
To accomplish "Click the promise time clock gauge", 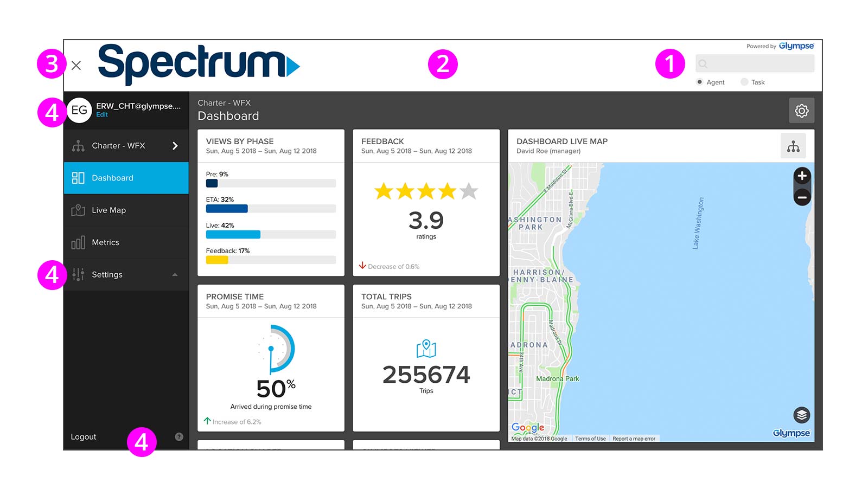I will [x=276, y=349].
